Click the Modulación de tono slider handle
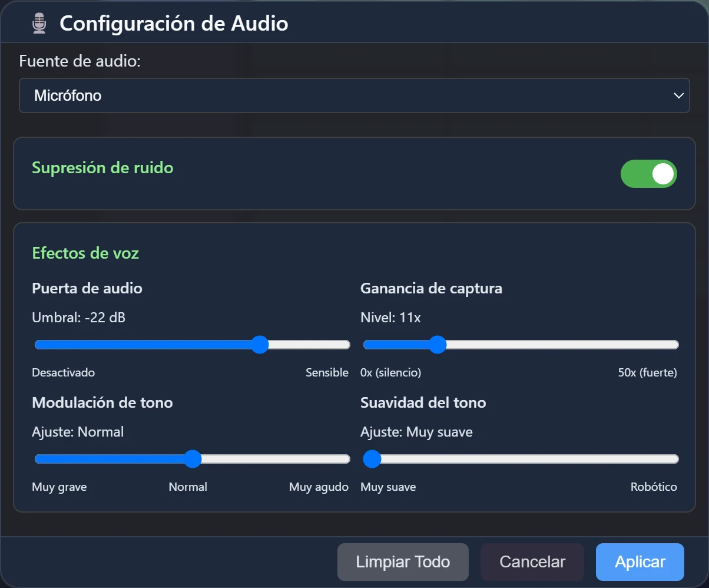The height and width of the screenshot is (588, 709). (193, 459)
